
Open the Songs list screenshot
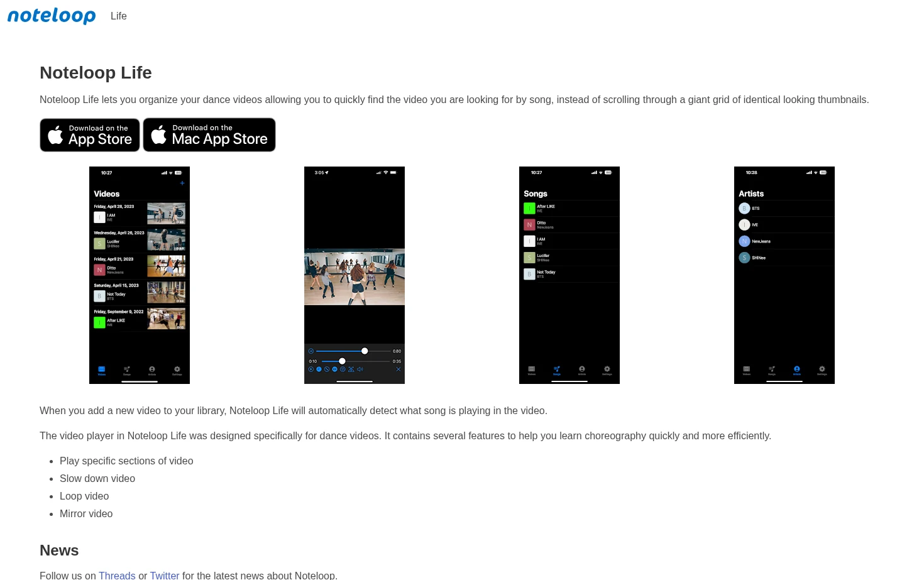coord(569,275)
